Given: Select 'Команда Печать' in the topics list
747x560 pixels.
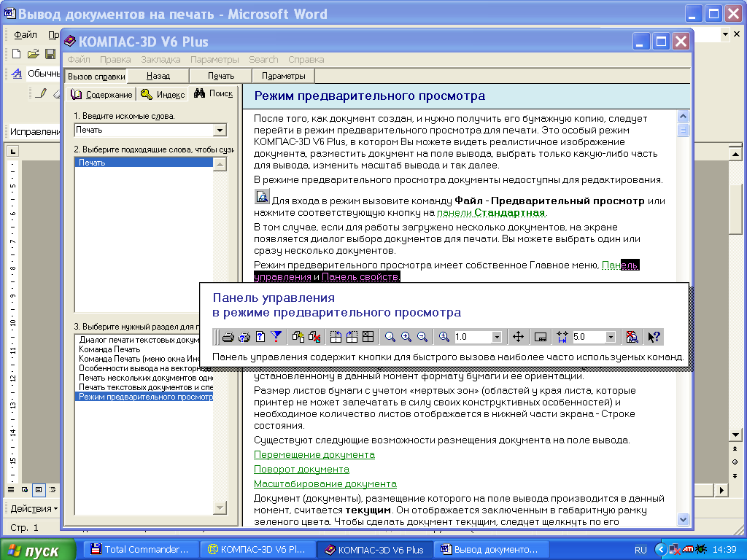Looking at the screenshot, I should (109, 349).
